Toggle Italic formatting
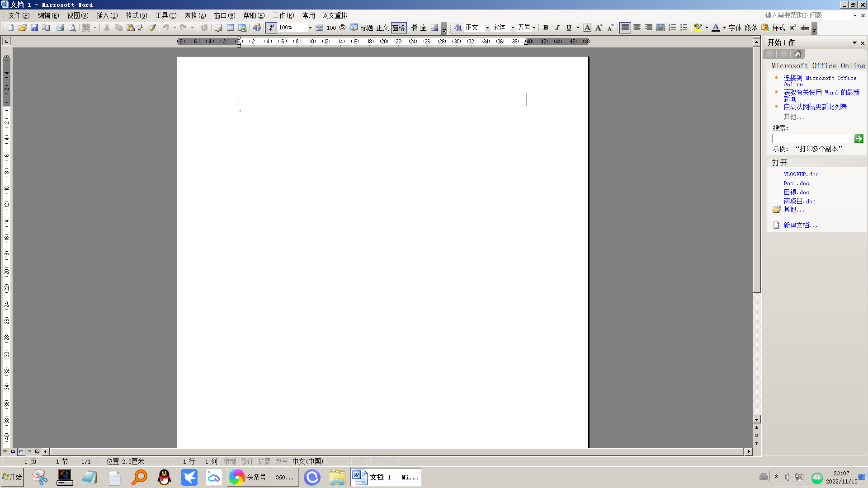The height and width of the screenshot is (488, 868). coord(557,28)
